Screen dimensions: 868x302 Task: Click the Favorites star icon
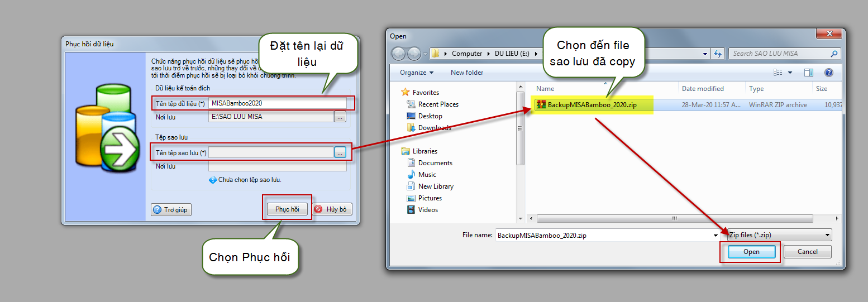click(x=405, y=93)
